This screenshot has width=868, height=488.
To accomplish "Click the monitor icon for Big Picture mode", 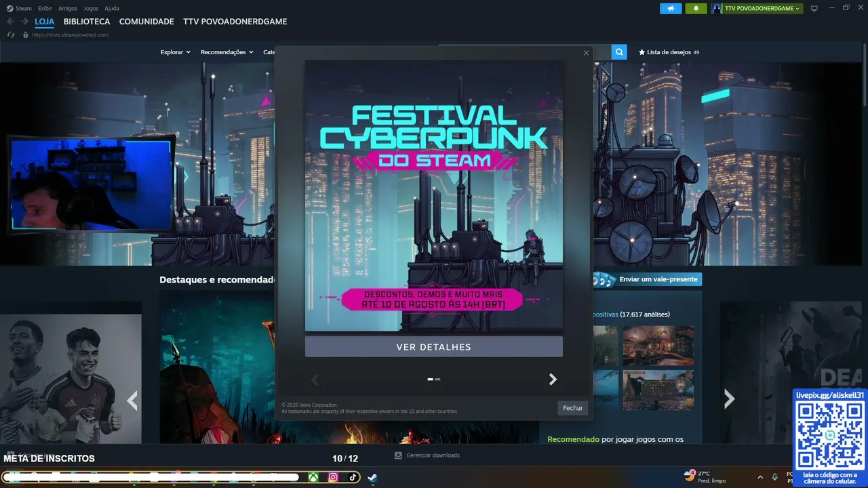I will pos(814,8).
